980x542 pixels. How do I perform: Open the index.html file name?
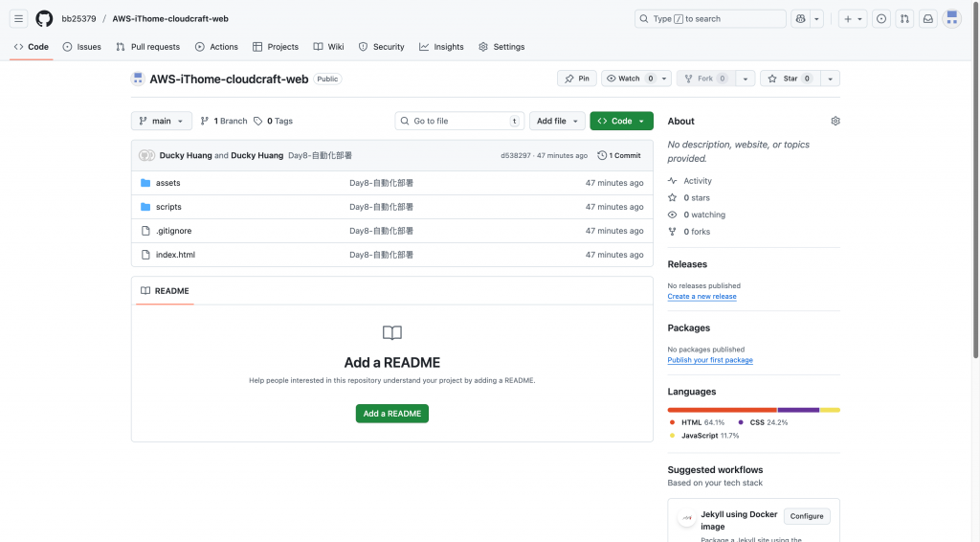(176, 255)
